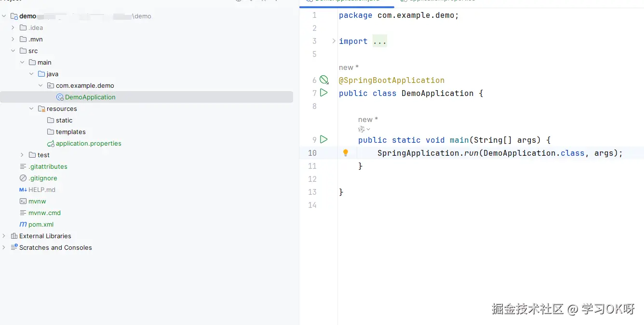Click the Scratches and Consoles icon

tap(14, 247)
